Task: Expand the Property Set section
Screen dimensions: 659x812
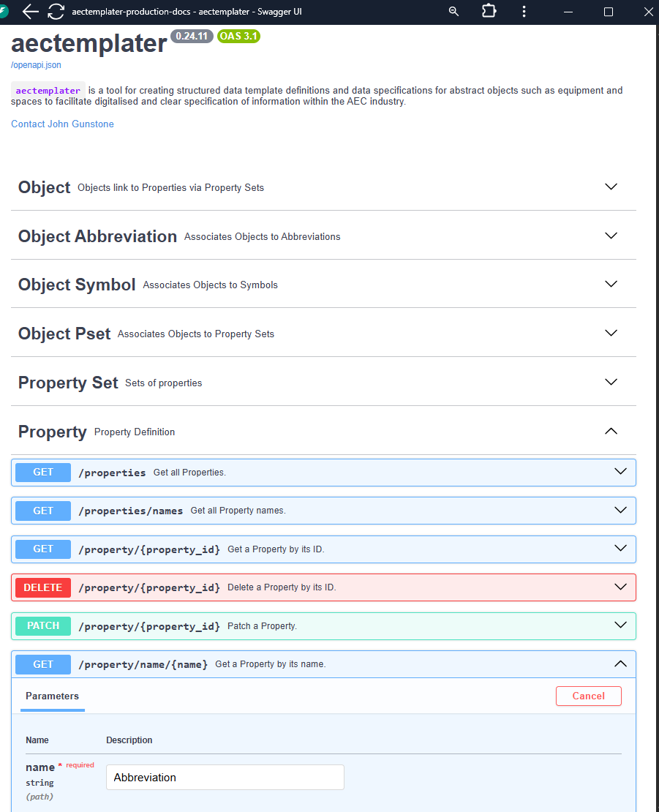Action: click(x=611, y=382)
